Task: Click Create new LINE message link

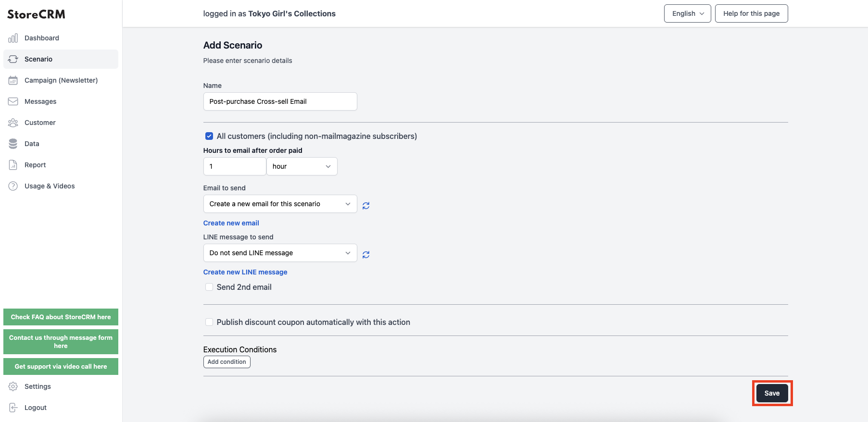Action: 245,272
